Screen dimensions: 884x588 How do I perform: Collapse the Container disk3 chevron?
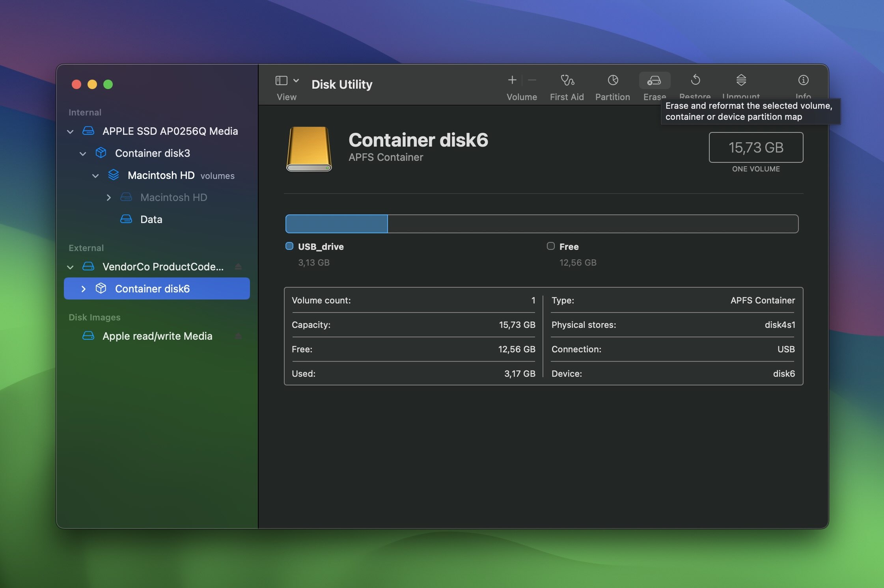83,154
